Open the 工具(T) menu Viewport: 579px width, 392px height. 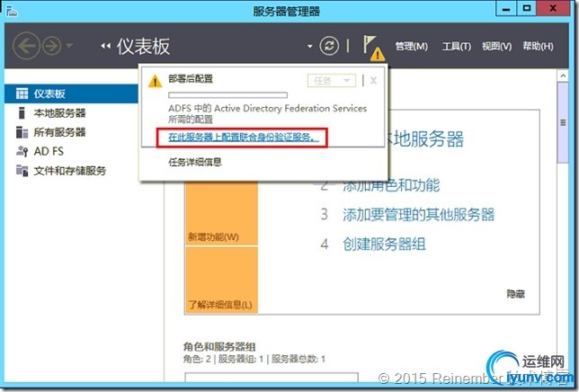point(457,46)
